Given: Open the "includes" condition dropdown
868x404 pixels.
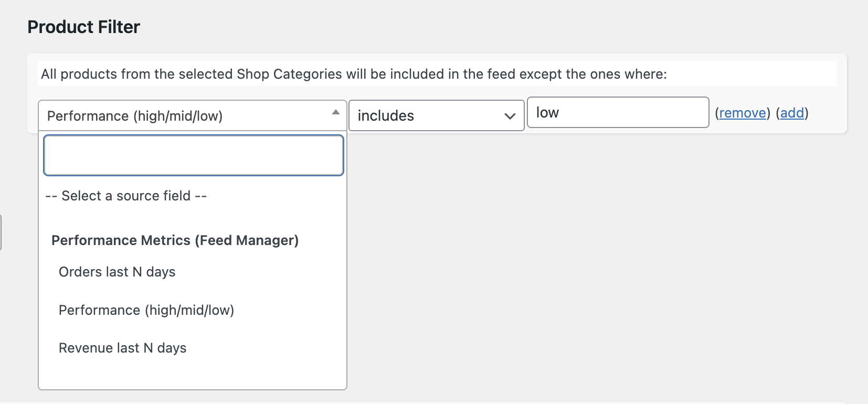Looking at the screenshot, I should point(436,115).
